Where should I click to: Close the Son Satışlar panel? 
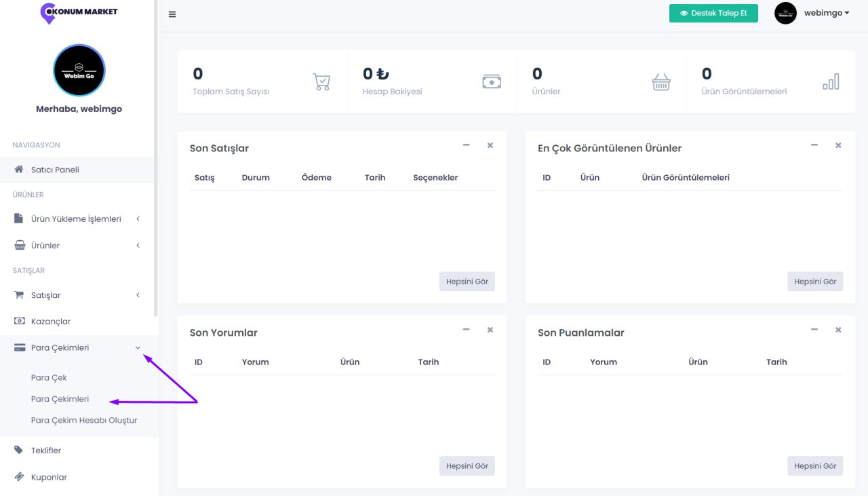tap(490, 145)
